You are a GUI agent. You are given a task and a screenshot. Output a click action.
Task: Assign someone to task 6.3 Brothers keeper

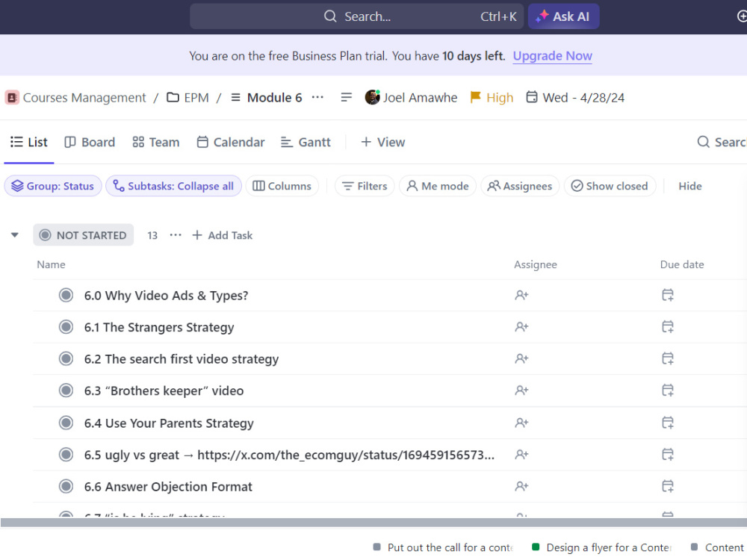(521, 391)
